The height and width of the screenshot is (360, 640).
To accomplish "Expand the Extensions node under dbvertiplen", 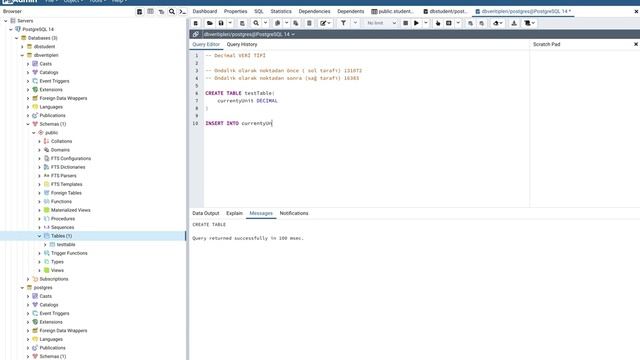I will pyautogui.click(x=28, y=90).
